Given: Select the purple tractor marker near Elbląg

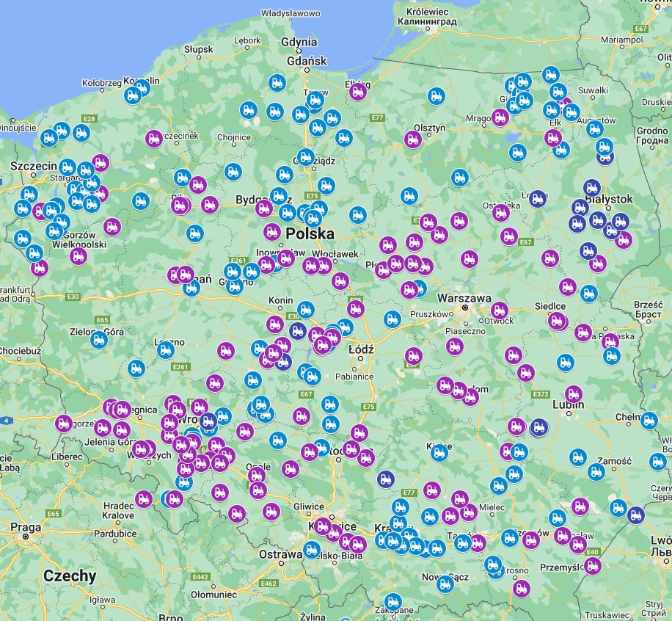Looking at the screenshot, I should click(x=358, y=92).
